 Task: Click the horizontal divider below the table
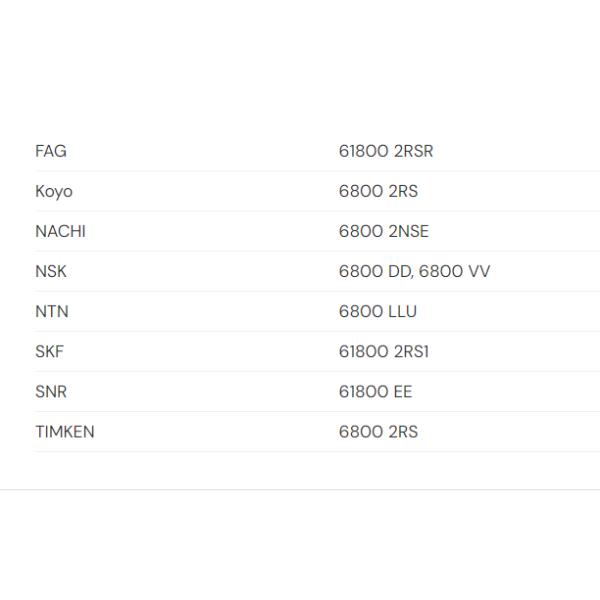pyautogui.click(x=300, y=490)
